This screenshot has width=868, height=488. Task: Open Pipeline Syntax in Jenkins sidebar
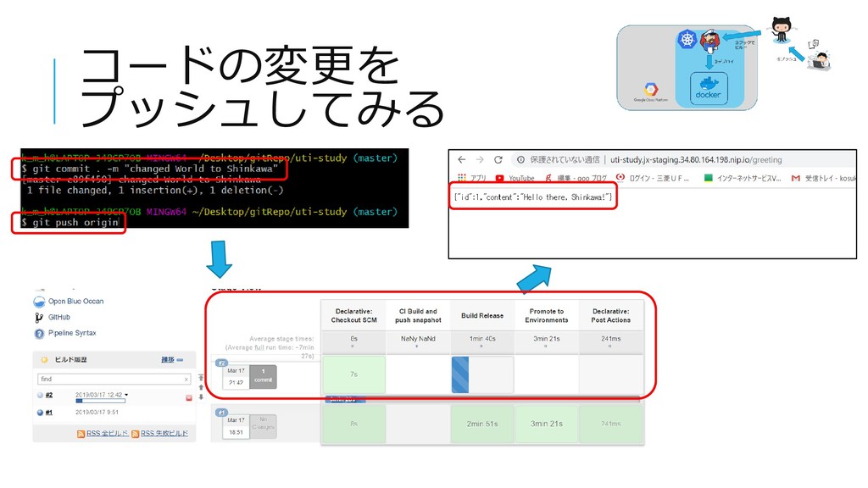[x=72, y=333]
